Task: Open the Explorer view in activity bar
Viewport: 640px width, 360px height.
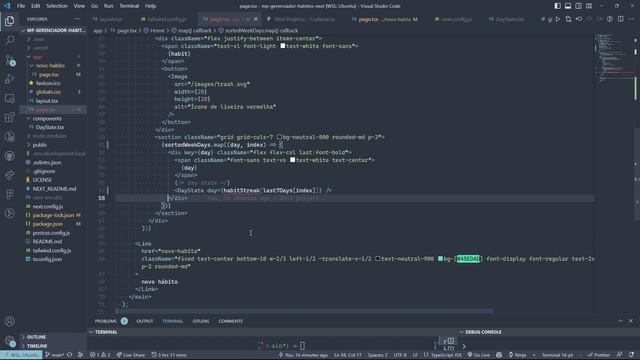Action: pos(9,20)
